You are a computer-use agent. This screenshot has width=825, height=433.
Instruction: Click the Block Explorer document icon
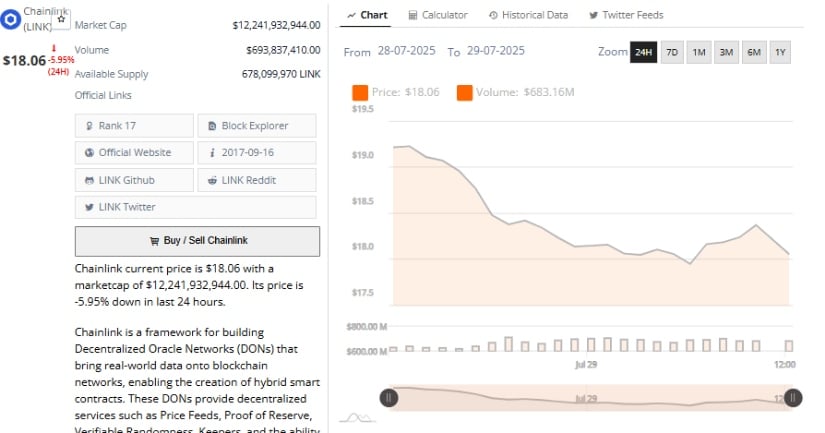212,126
